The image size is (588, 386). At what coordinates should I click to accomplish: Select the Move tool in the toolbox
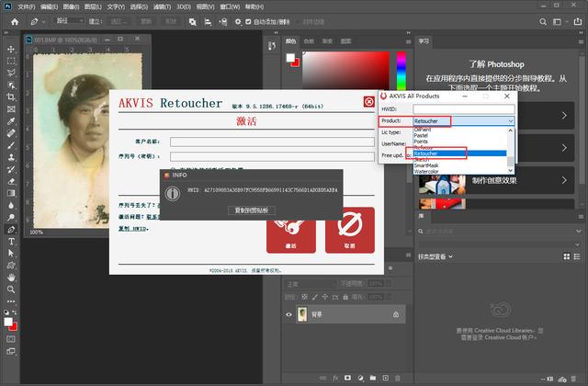pyautogui.click(x=11, y=49)
